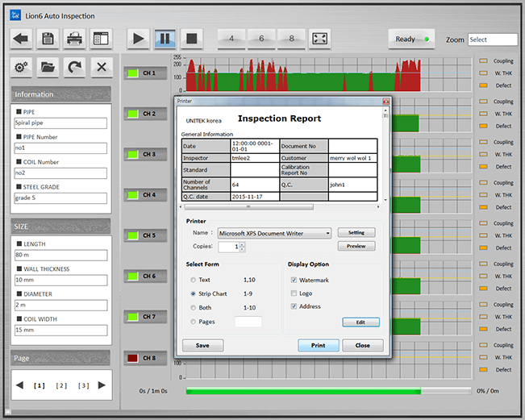Open settings with the gear icon

[21, 68]
